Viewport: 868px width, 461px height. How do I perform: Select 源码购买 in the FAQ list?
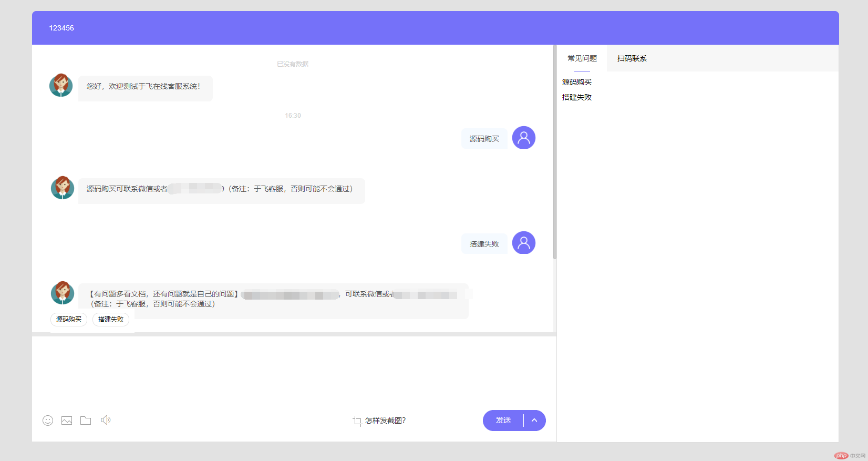tap(577, 82)
